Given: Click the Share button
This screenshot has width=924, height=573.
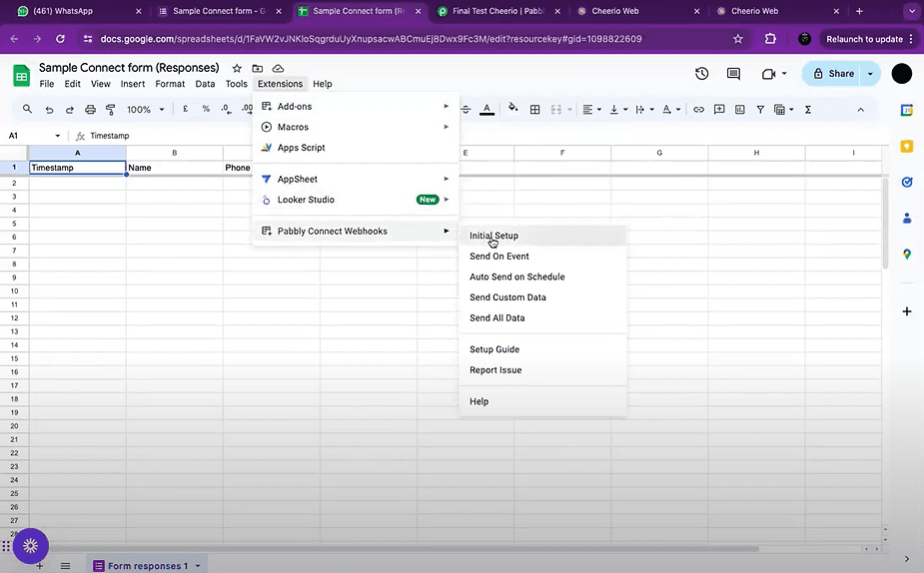Looking at the screenshot, I should [x=834, y=74].
